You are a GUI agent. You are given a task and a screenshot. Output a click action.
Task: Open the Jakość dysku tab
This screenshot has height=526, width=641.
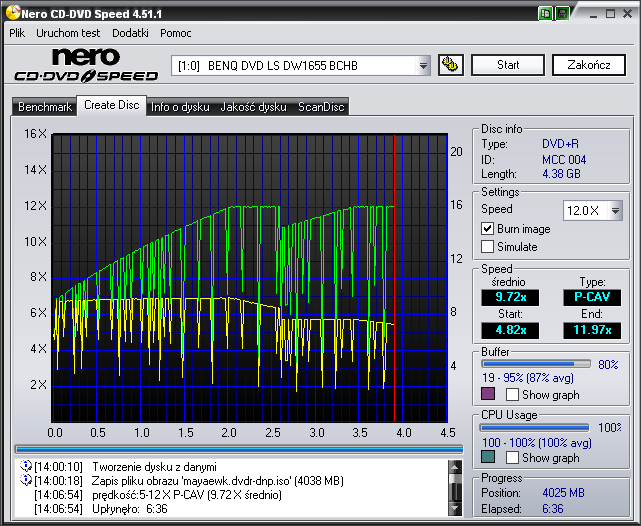coord(253,107)
